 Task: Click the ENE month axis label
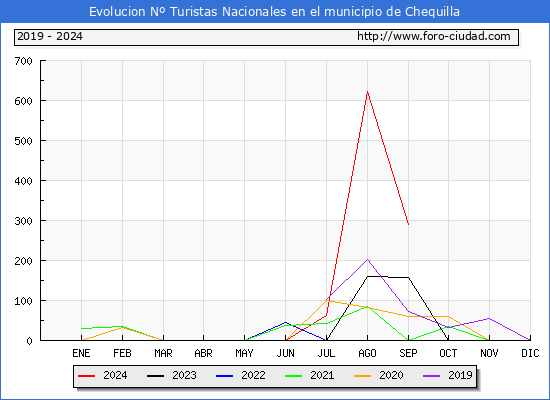81,353
